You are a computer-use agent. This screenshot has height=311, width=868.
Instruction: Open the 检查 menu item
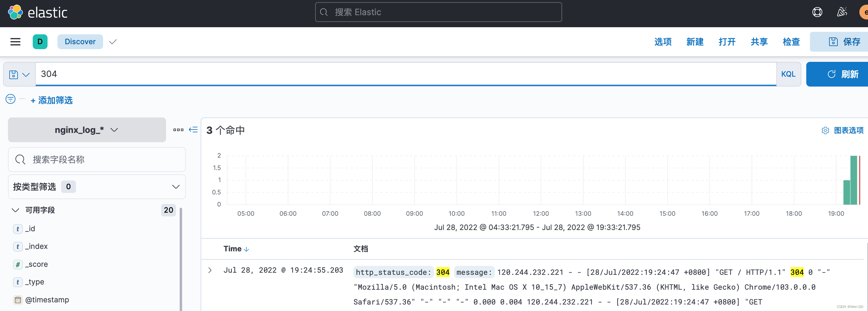point(791,41)
